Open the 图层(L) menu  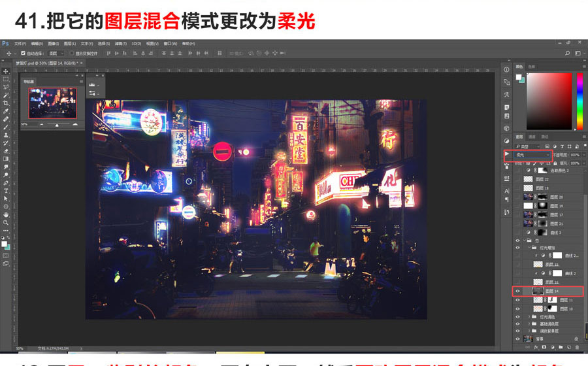(70, 44)
